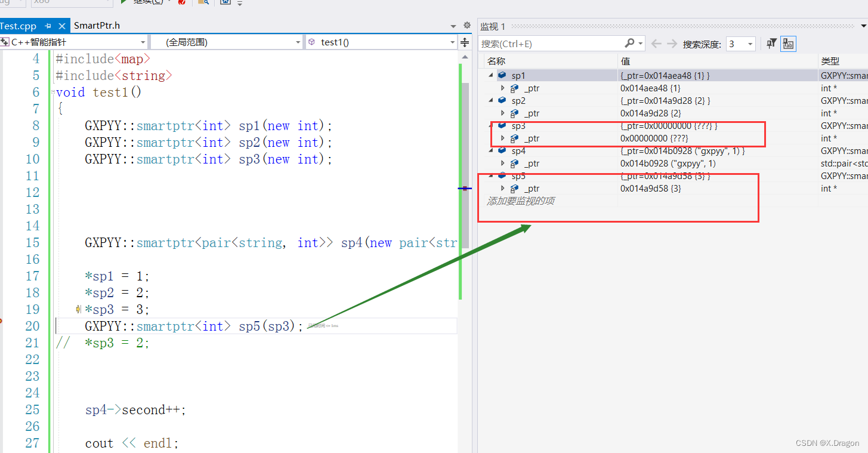The width and height of the screenshot is (868, 453).
Task: Select the Test.cpp tab
Action: [x=18, y=26]
